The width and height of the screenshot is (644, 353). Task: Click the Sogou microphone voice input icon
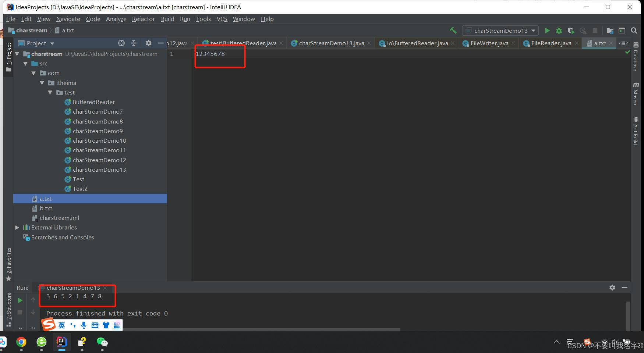[x=84, y=325]
